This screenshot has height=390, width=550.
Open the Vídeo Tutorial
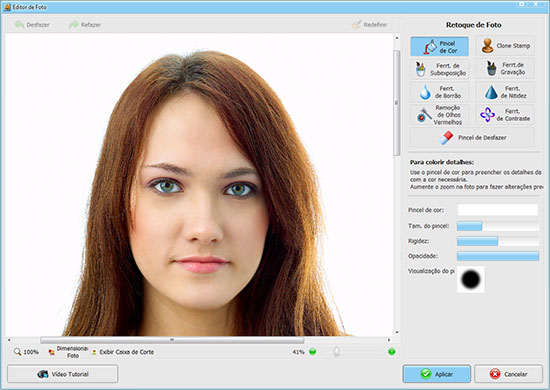[x=62, y=374]
